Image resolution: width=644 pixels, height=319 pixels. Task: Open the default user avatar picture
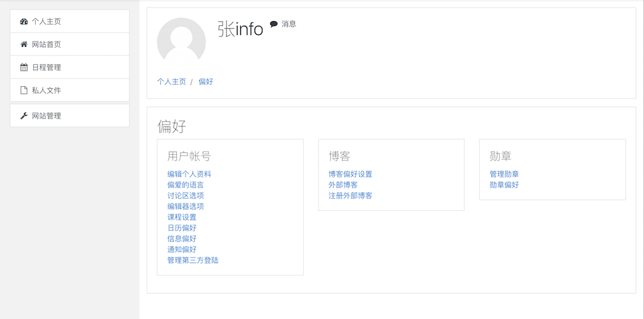(181, 42)
